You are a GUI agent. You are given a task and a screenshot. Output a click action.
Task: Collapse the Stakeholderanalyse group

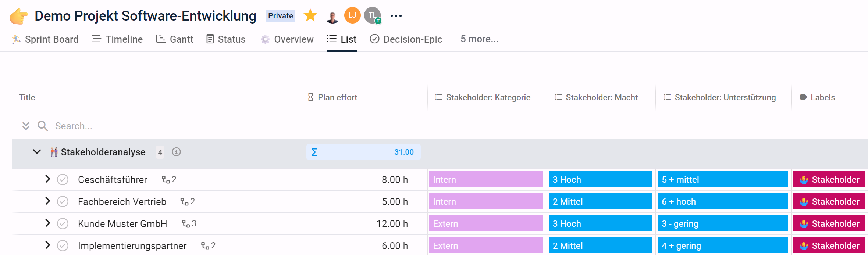(37, 152)
